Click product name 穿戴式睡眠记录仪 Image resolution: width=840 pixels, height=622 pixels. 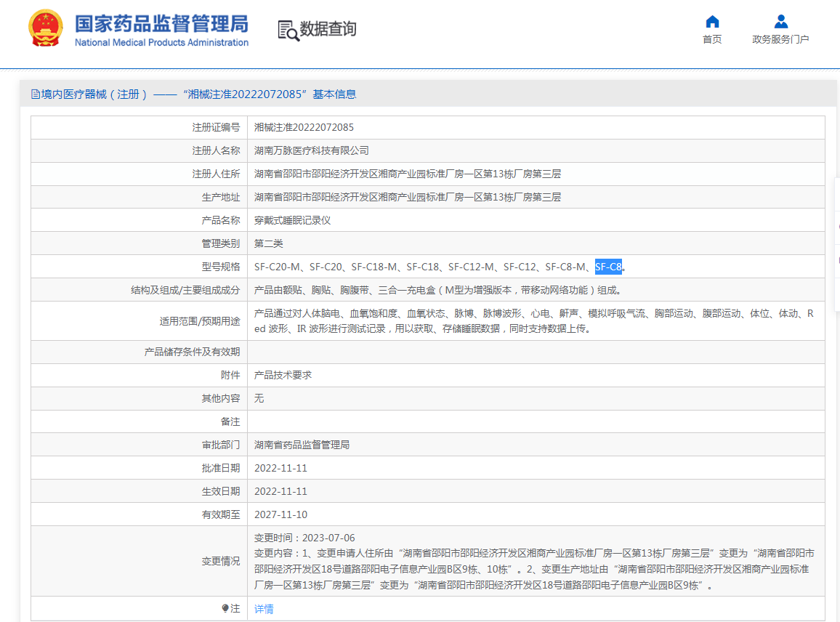292,220
